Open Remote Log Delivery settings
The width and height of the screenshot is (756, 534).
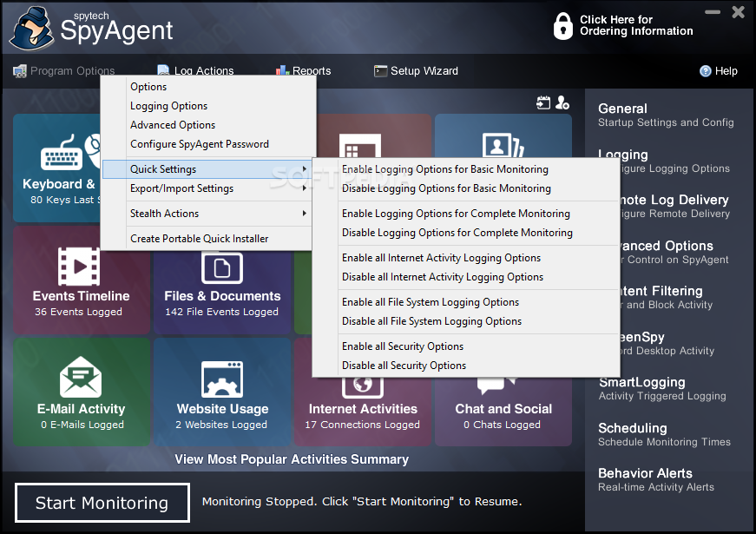(675, 206)
